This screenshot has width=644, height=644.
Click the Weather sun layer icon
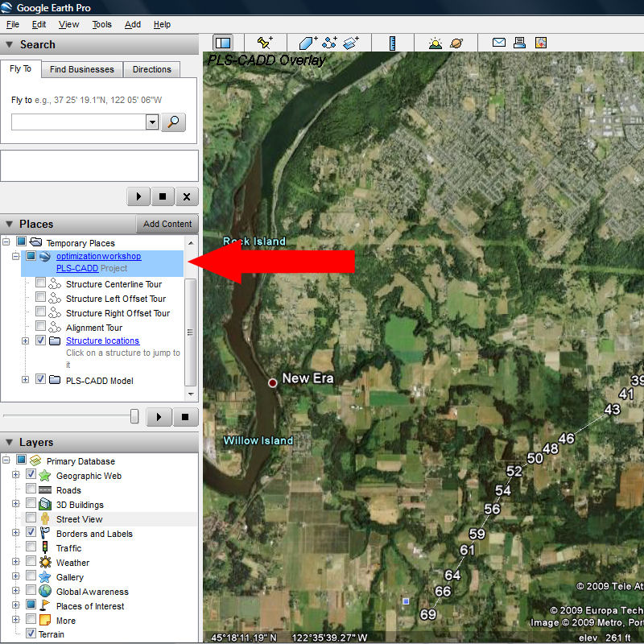point(45,562)
